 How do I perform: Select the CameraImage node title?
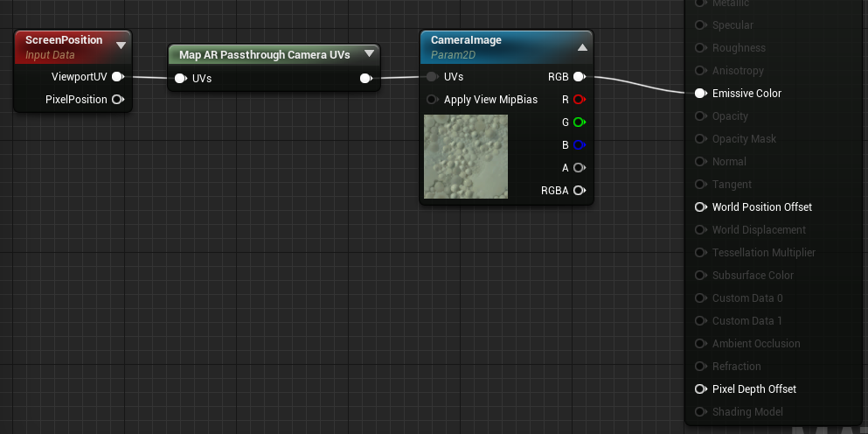[x=466, y=40]
